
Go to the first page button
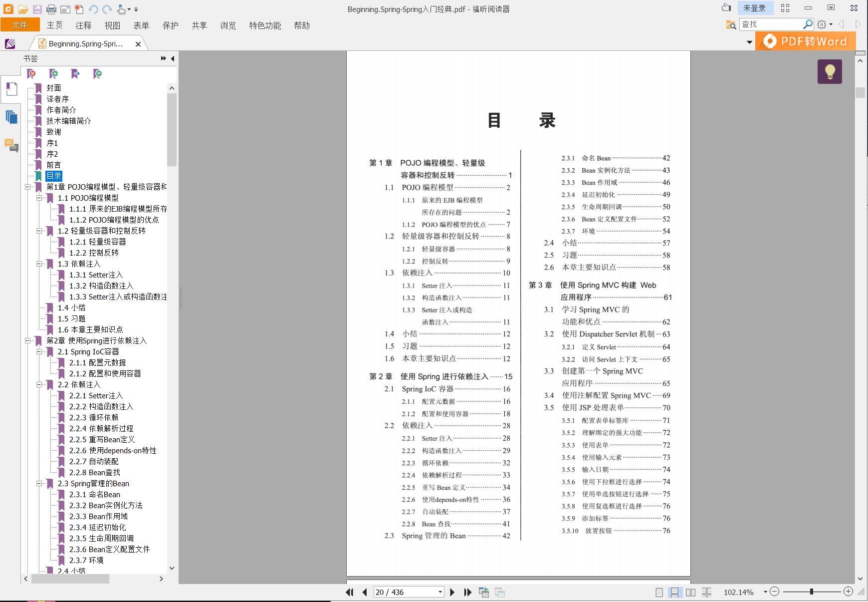pyautogui.click(x=349, y=592)
